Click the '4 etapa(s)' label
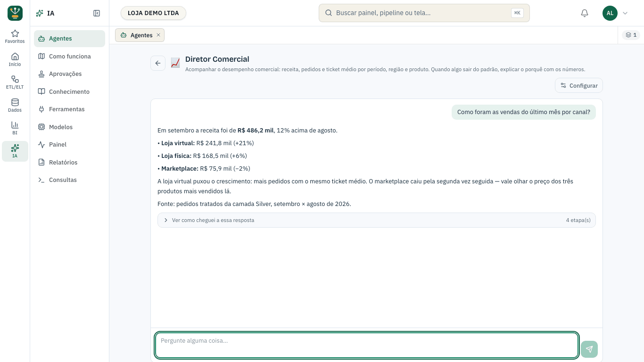The width and height of the screenshot is (644, 362). click(x=578, y=220)
